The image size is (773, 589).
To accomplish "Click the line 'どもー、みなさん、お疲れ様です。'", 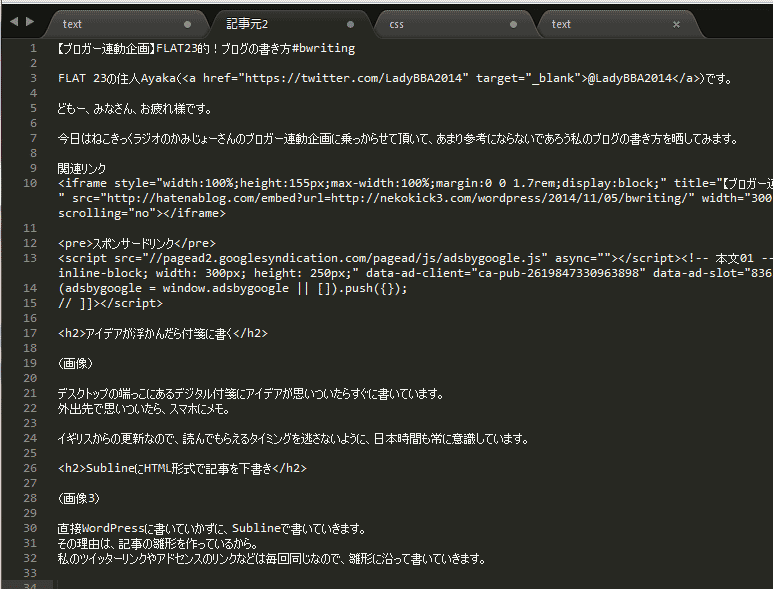I will point(135,108).
